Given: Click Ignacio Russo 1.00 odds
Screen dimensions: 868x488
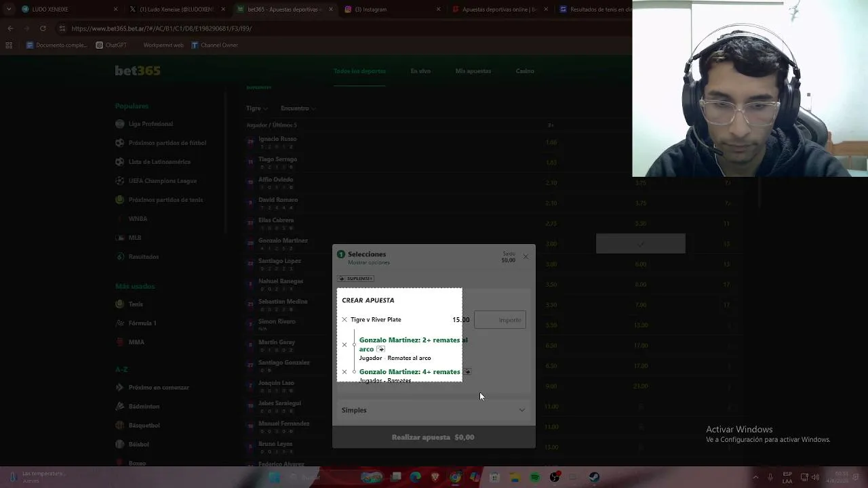Looking at the screenshot, I should (x=551, y=142).
